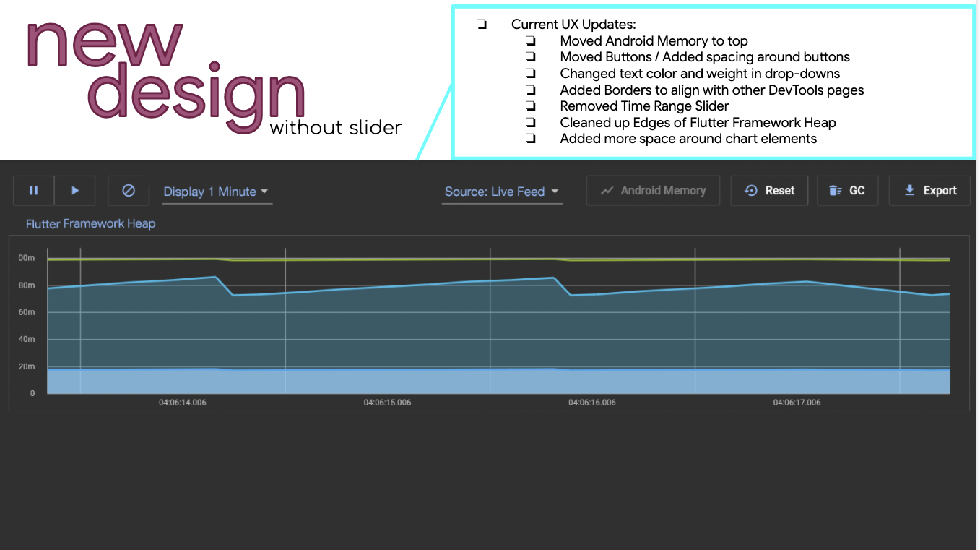Click the clear/block icon next to playback controls

point(128,190)
